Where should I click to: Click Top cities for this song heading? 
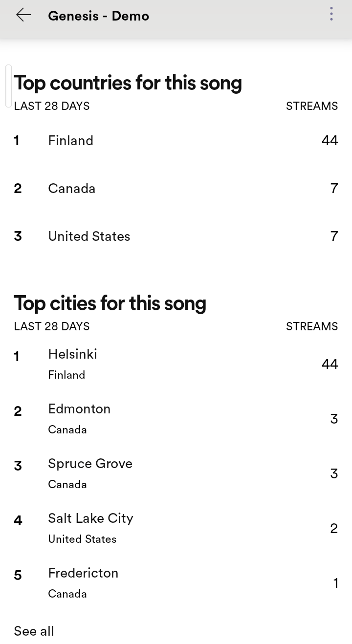110,303
